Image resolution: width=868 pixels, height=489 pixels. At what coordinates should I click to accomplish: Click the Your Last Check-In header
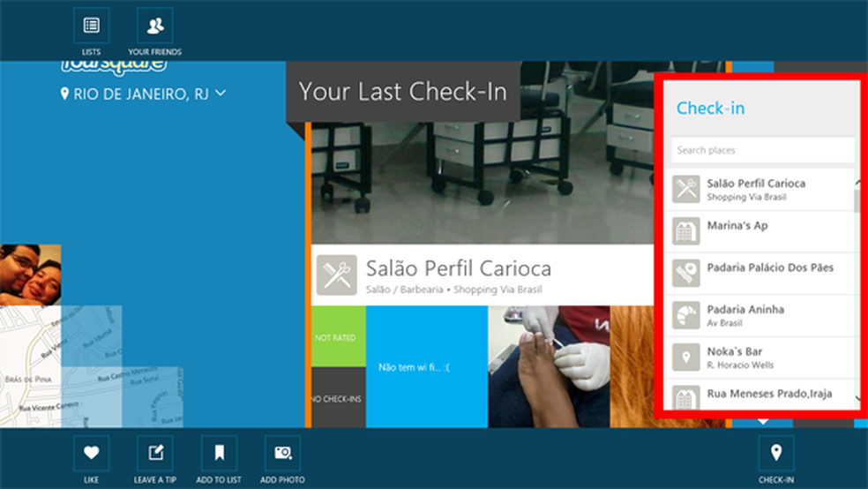pos(403,92)
